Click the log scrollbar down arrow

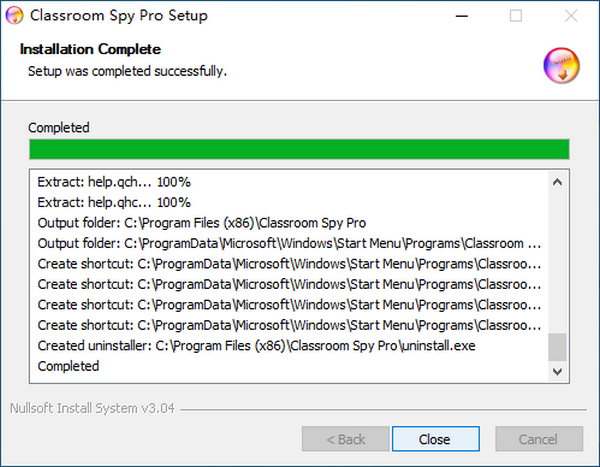click(x=558, y=371)
